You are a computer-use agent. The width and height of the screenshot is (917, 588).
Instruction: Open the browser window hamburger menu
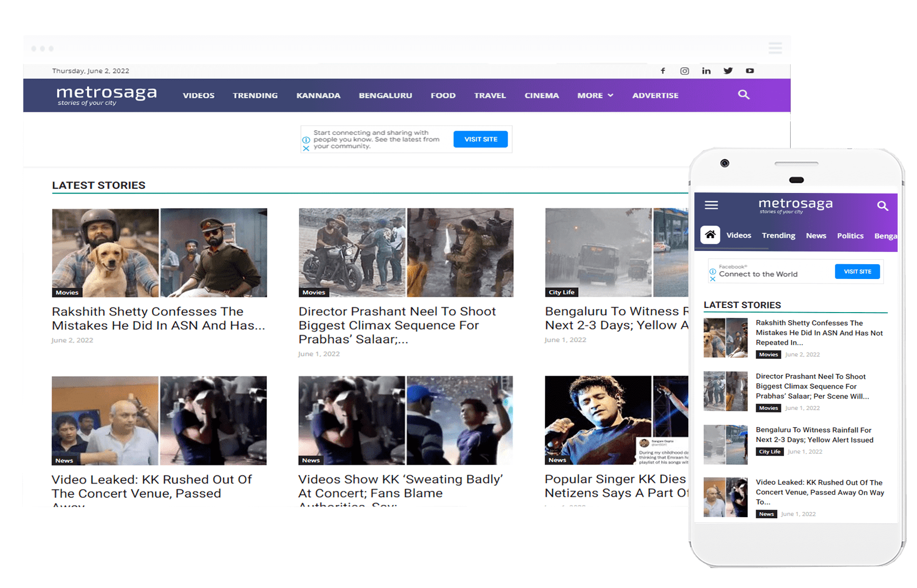click(775, 48)
